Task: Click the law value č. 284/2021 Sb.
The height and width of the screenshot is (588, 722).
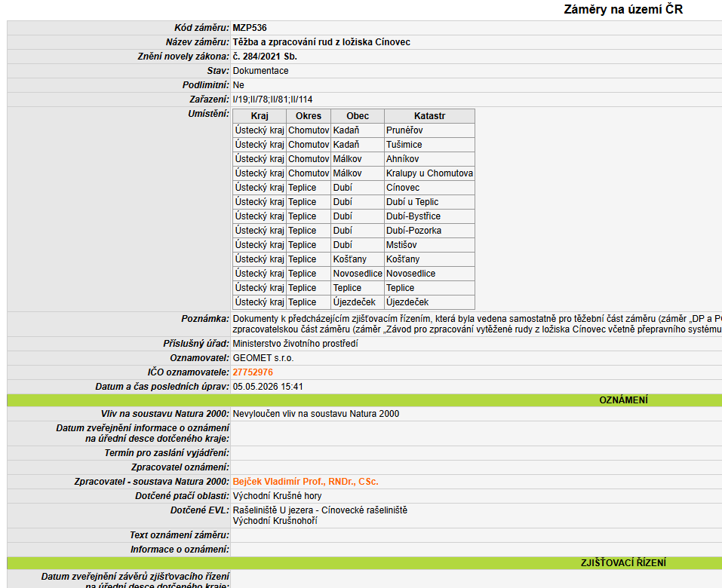Action: pos(265,56)
